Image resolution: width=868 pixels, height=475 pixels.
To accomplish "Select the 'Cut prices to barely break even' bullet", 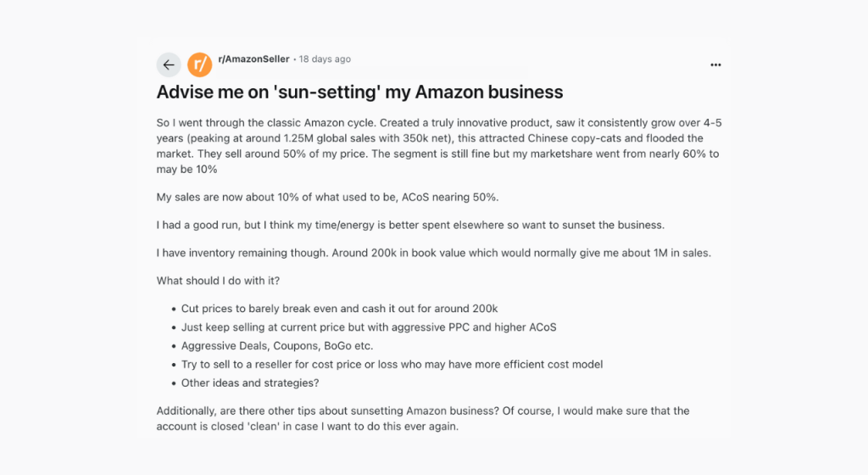I will point(339,309).
